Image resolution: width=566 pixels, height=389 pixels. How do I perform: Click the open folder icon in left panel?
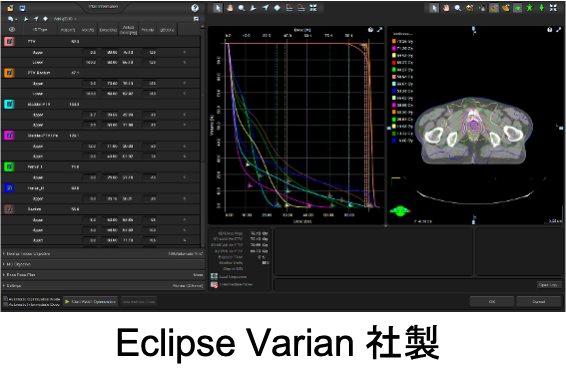click(x=10, y=8)
